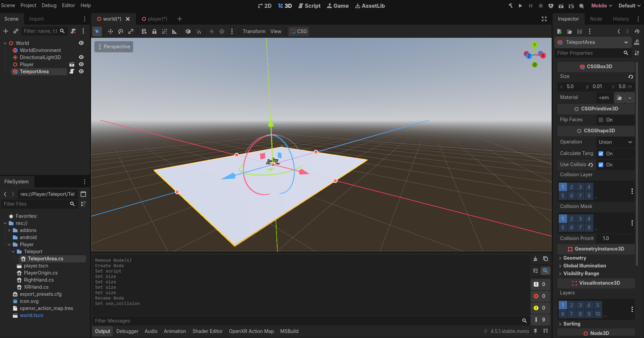Disable the Calculate Tangents checkbox

[601, 154]
